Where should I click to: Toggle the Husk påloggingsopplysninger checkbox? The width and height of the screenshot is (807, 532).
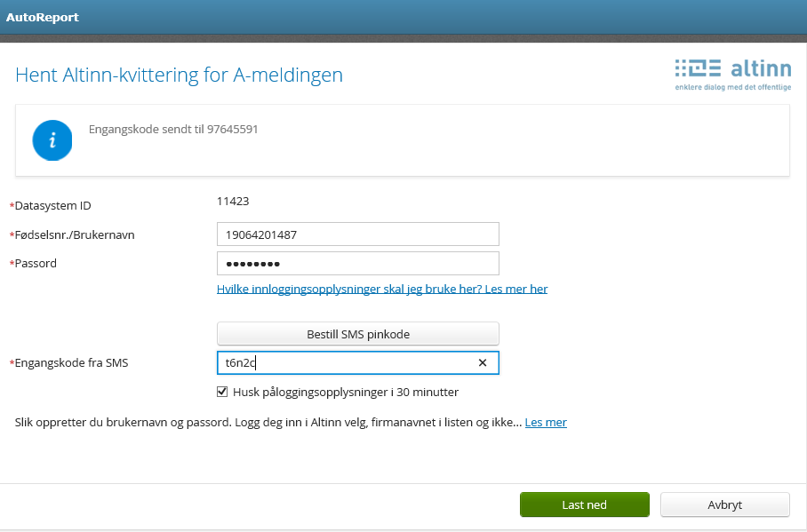click(x=223, y=392)
